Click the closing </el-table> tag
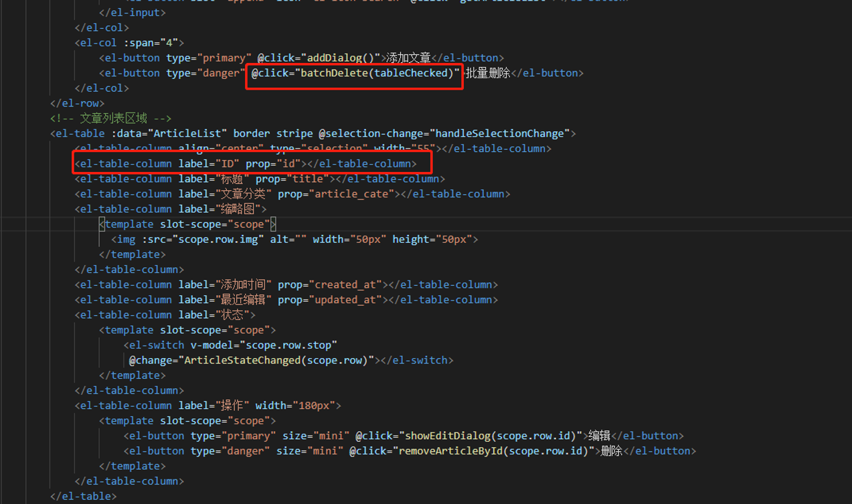The width and height of the screenshot is (852, 504). pyautogui.click(x=84, y=497)
